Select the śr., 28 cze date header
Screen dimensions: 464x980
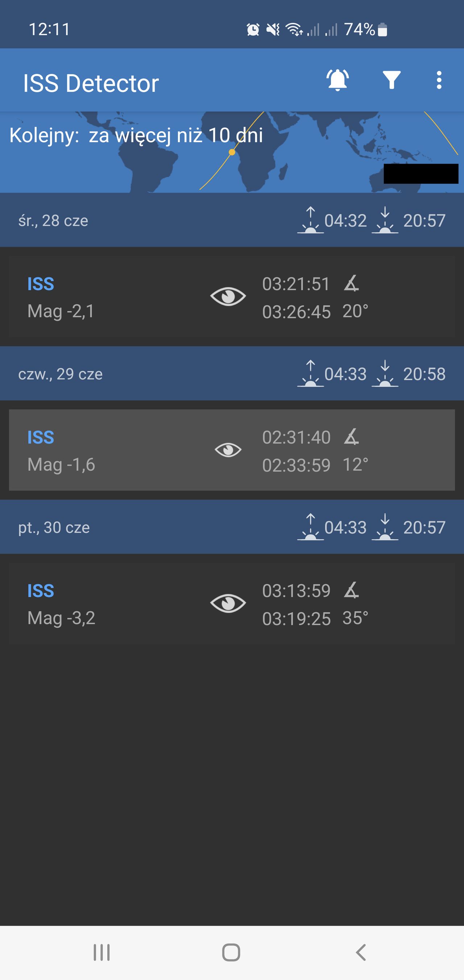(53, 221)
